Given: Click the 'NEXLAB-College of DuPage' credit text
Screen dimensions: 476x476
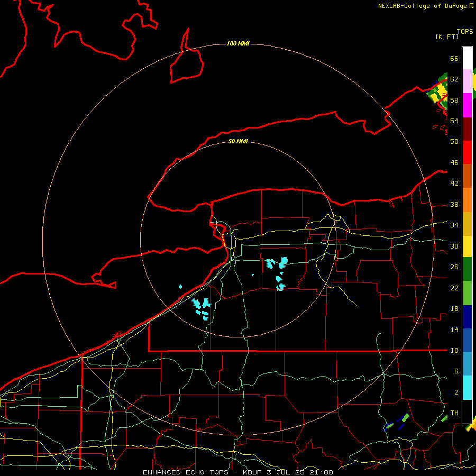Looking at the screenshot, I should 424,6.
